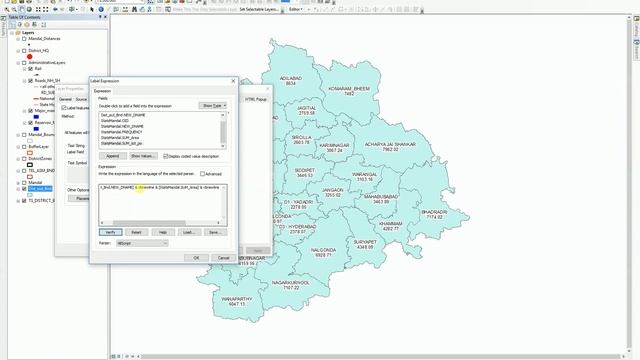
Task: Open General tab in Layer Properties
Action: (65, 99)
